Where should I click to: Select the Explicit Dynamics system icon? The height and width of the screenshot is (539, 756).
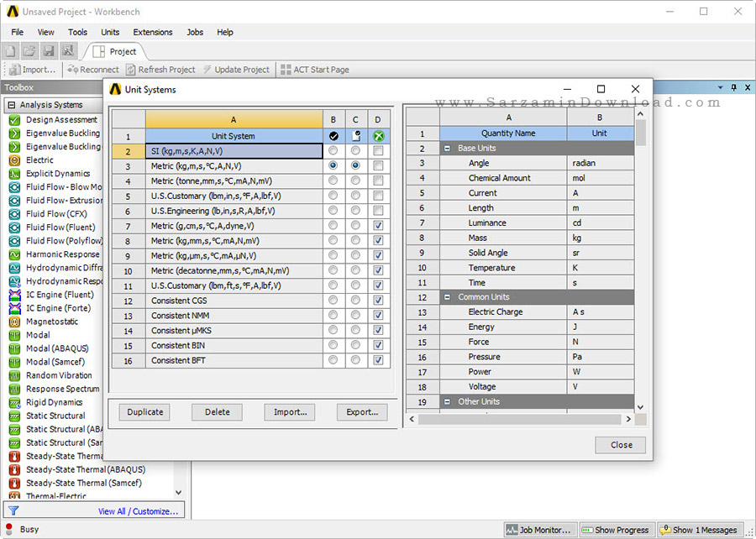coord(14,174)
